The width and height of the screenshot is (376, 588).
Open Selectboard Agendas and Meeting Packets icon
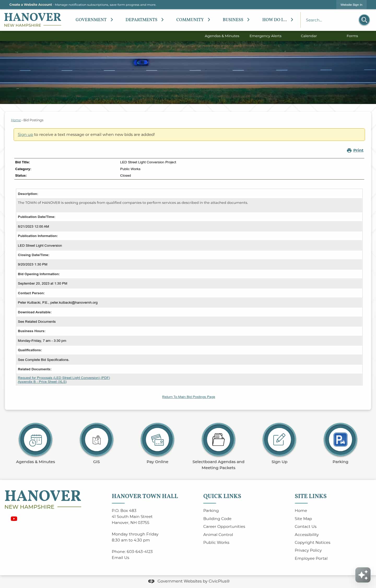[x=219, y=440]
